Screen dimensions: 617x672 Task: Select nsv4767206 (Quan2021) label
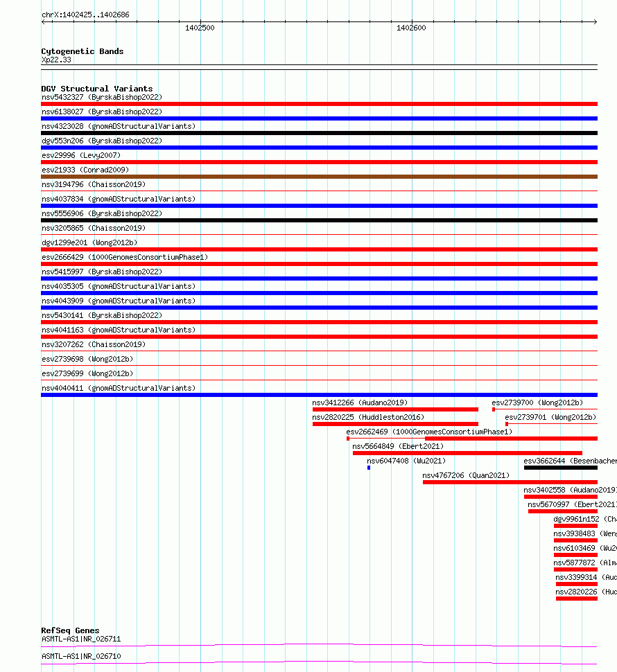(466, 476)
